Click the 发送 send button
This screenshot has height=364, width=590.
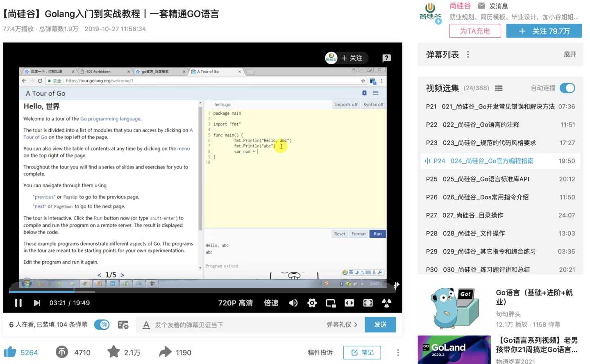[x=380, y=324]
